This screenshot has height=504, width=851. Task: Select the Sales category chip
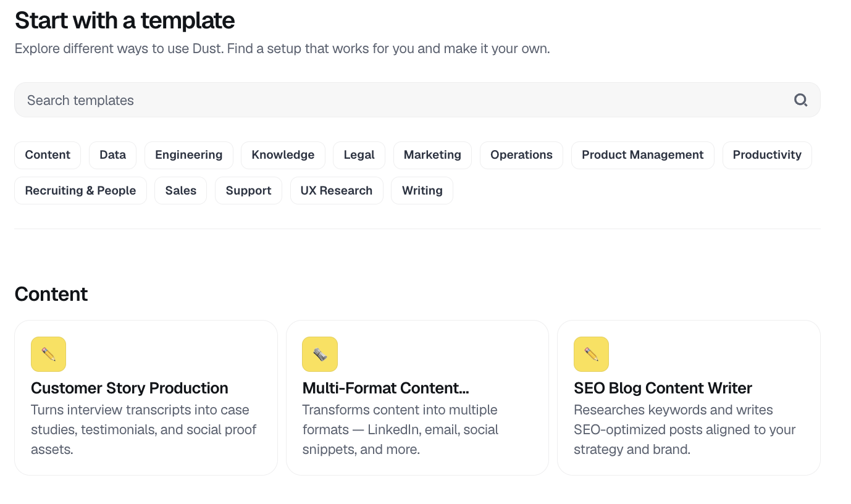click(x=181, y=191)
